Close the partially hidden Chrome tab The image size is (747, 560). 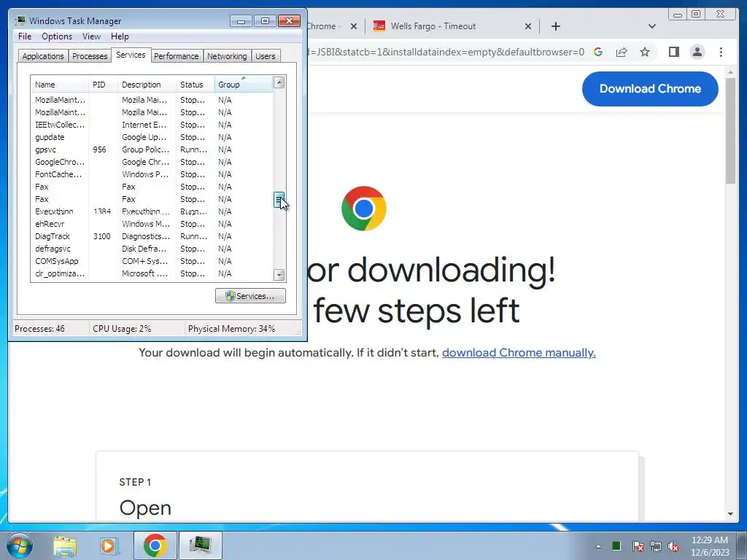click(354, 27)
